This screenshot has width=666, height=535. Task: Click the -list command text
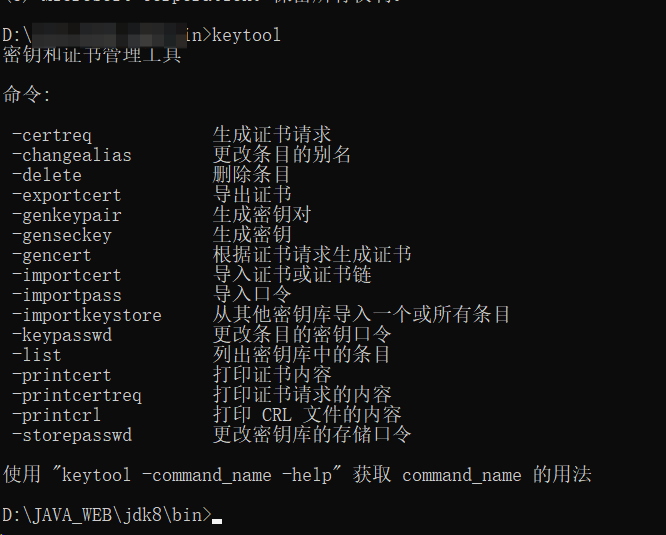click(x=37, y=355)
